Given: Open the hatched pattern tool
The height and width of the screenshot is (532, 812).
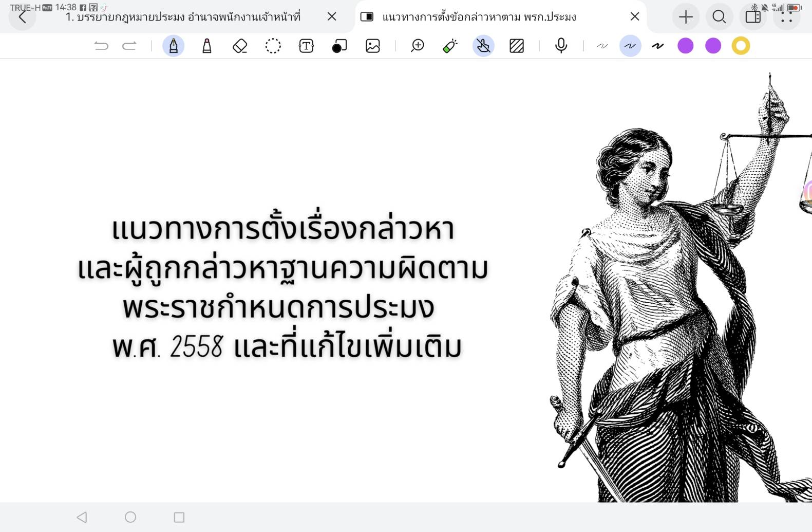Looking at the screenshot, I should [517, 46].
